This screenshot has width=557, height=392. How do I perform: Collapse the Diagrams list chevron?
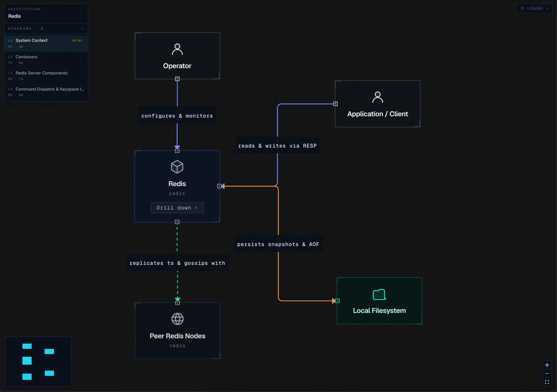82,29
